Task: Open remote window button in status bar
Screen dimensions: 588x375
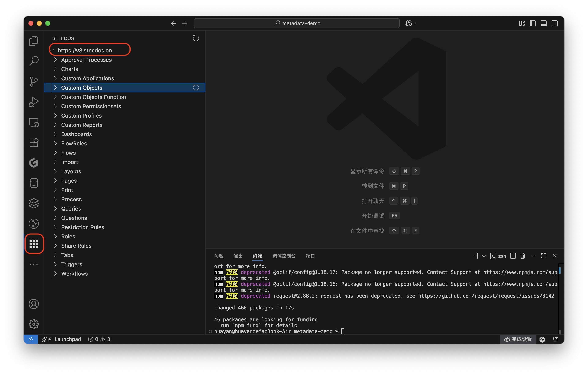Action: 31,339
